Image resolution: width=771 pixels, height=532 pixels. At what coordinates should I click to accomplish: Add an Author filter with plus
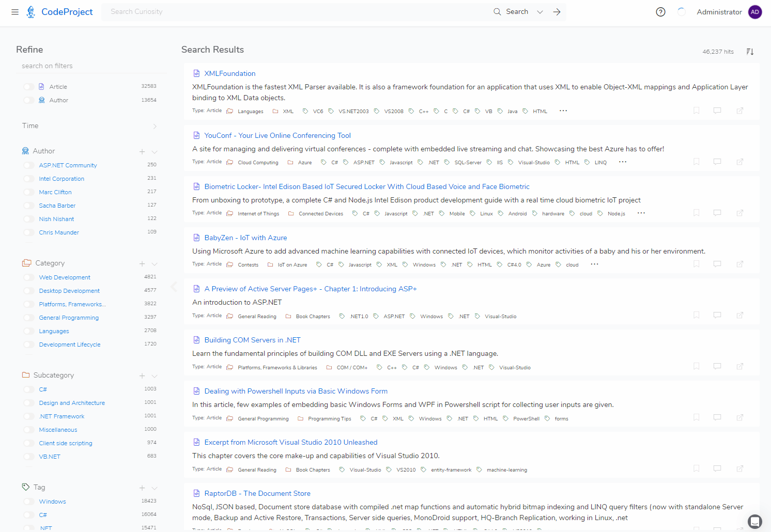click(x=142, y=151)
